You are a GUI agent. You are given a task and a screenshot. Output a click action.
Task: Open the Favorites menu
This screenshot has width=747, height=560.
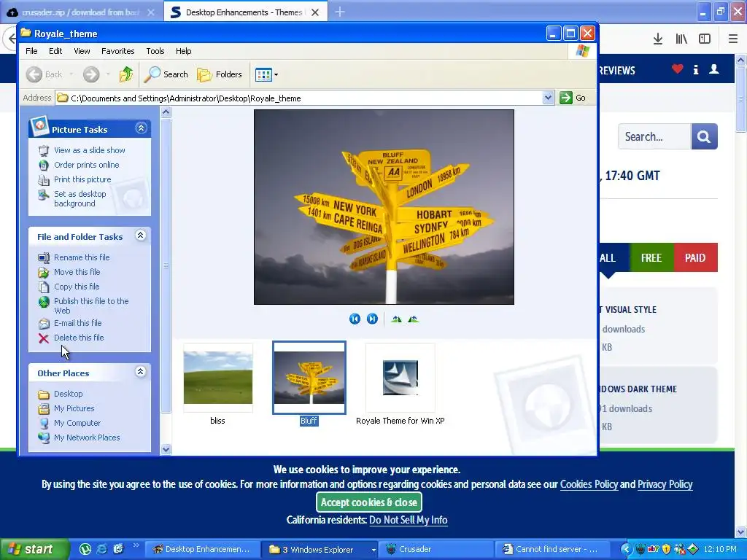coord(117,51)
